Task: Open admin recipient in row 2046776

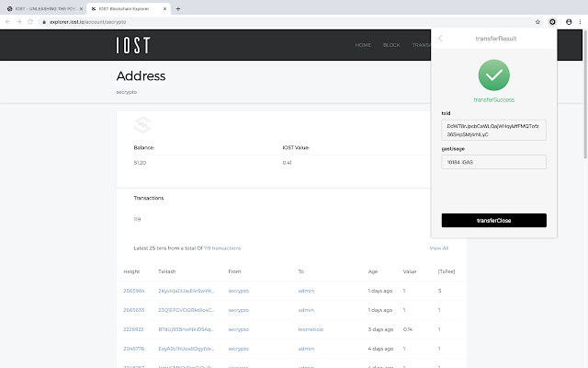Action: 306,349
